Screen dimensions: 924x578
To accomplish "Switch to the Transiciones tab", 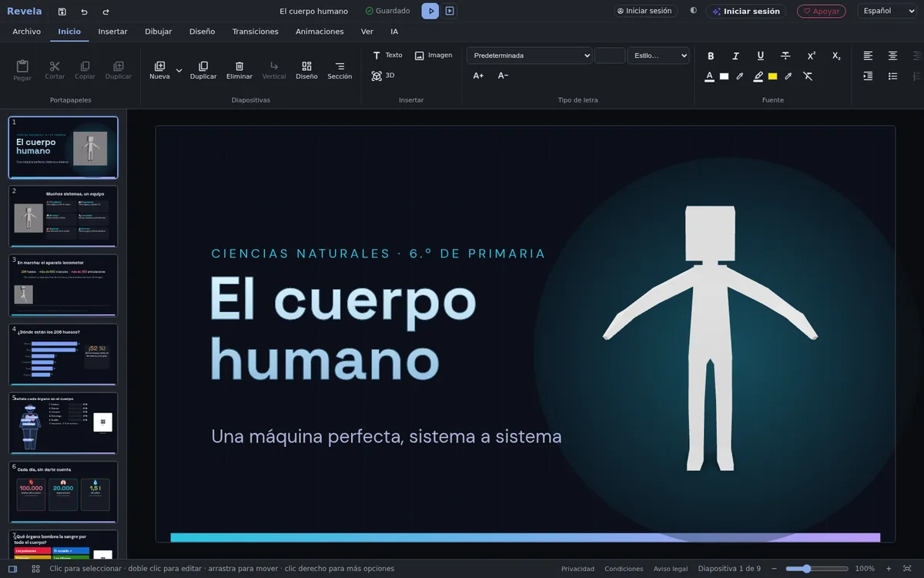I will 255,32.
